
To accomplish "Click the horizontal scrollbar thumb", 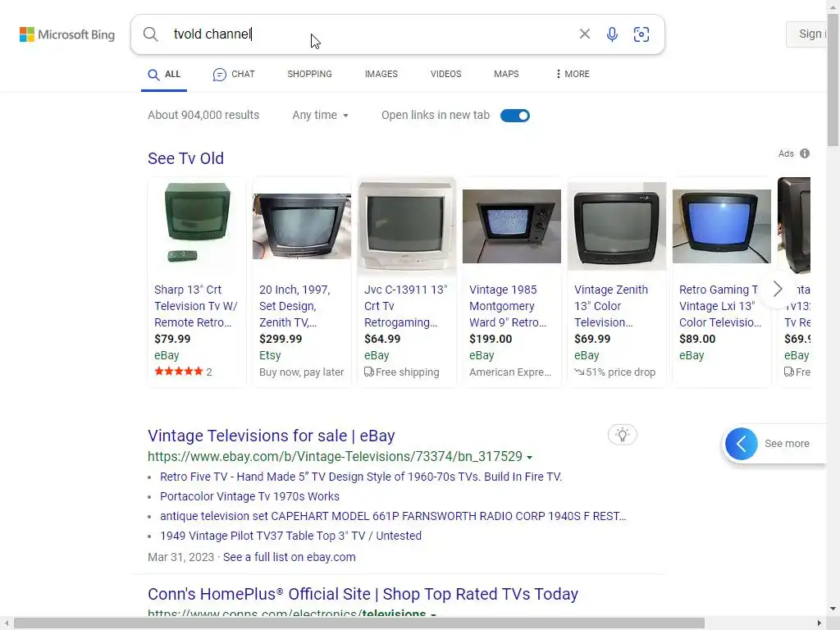I will point(359,623).
